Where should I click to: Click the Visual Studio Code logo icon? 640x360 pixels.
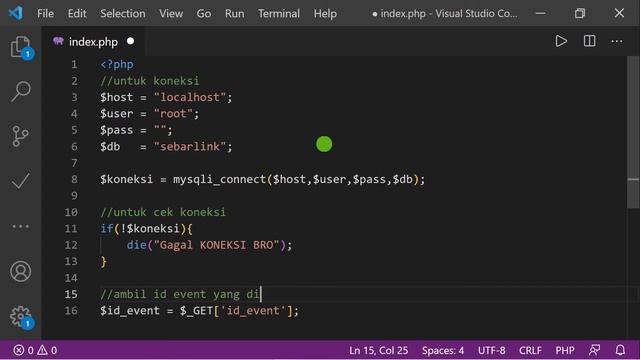[x=16, y=13]
